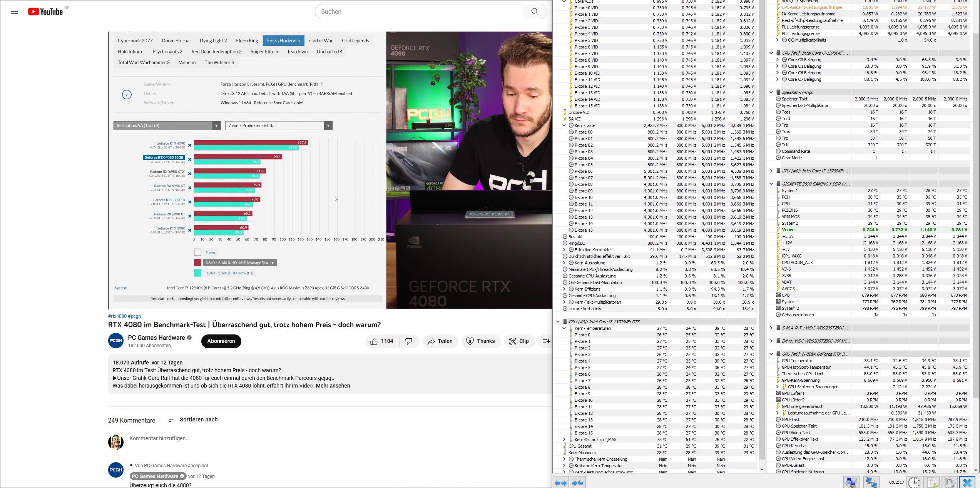Image resolution: width=980 pixels, height=488 pixels.
Task: Collapse the Kern-Takte sensor group
Action: [564, 125]
